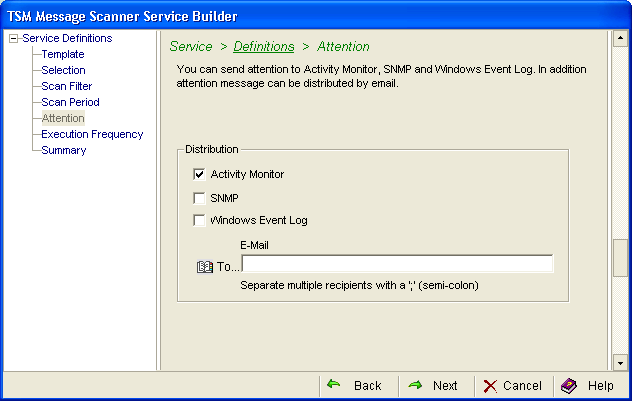Click the Next button label

click(445, 386)
